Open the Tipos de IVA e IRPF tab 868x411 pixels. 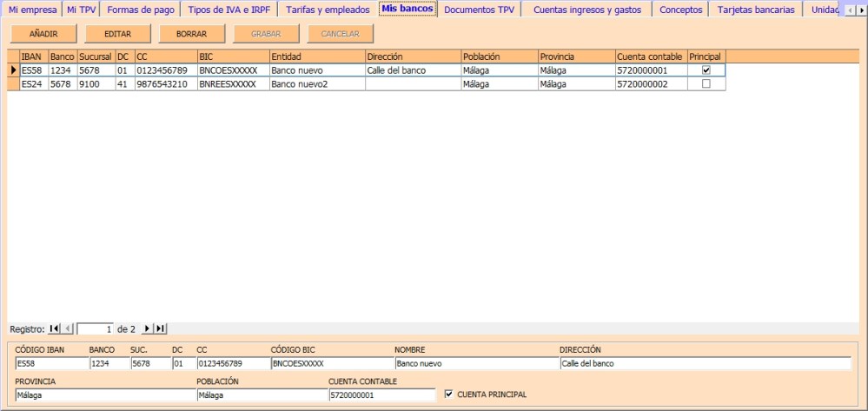click(229, 10)
